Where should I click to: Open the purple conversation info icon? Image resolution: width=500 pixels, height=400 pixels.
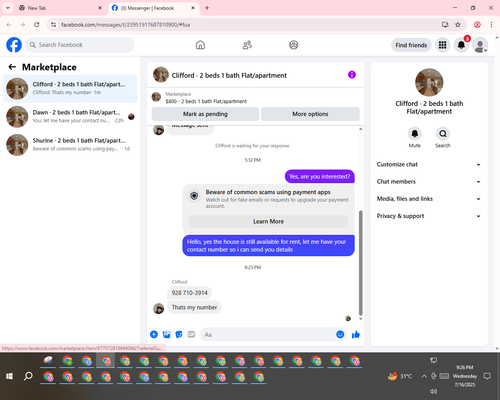(352, 75)
